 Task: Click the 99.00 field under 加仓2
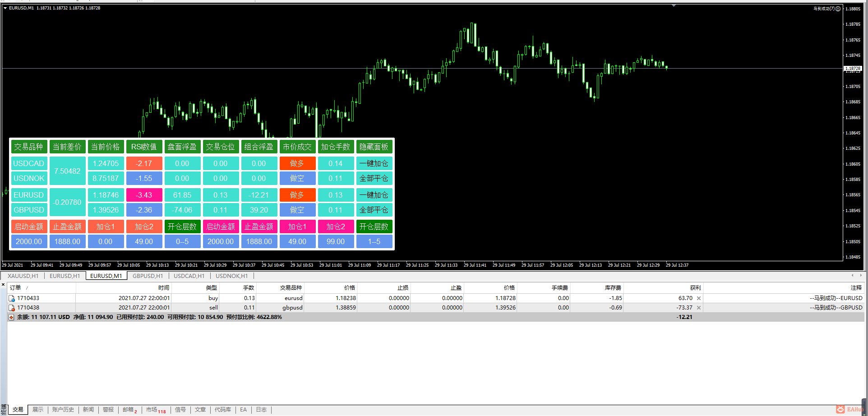336,241
